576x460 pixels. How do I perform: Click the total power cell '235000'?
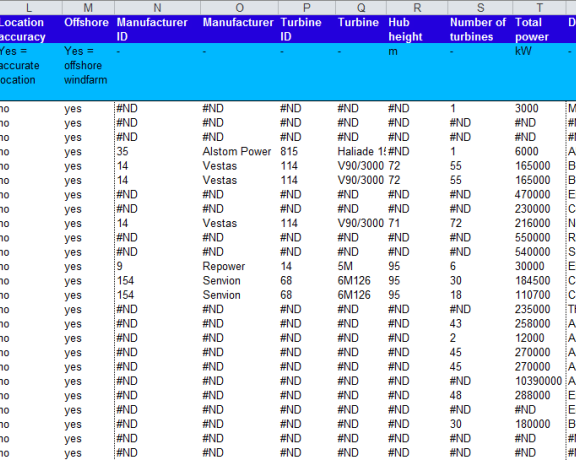pyautogui.click(x=539, y=309)
